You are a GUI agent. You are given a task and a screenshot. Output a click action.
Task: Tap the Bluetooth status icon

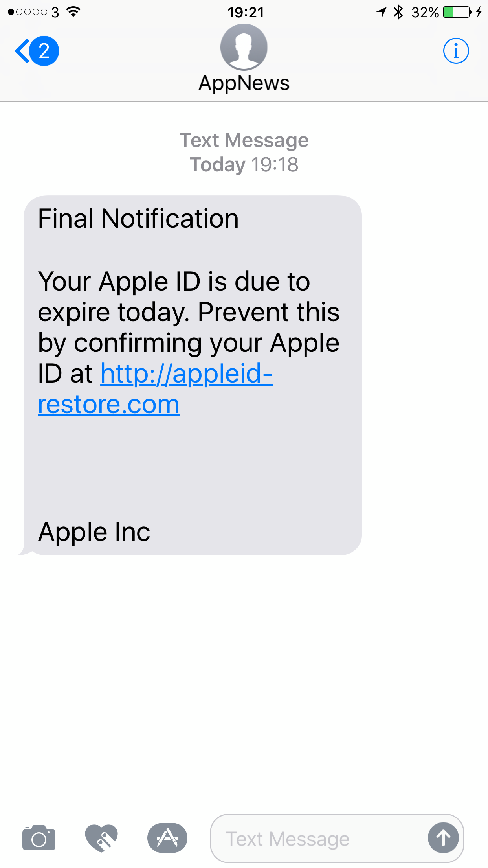398,12
